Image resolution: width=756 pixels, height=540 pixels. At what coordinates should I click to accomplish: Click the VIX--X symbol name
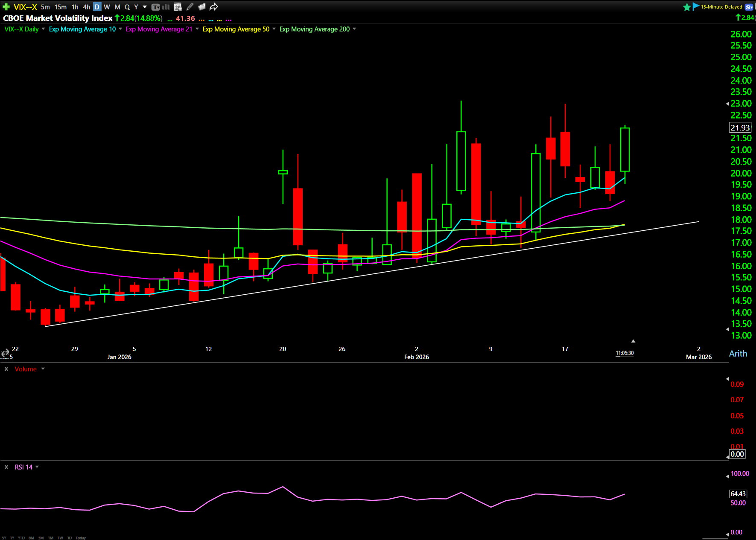(25, 7)
